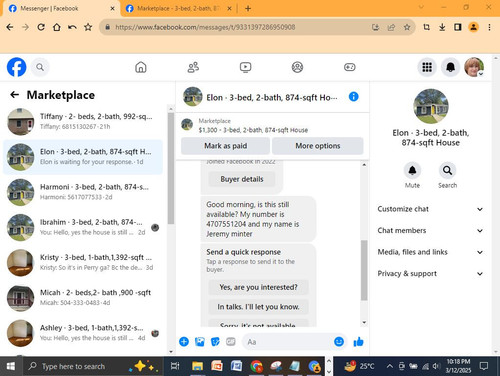Open browser downloads arrow icon
Viewport: 500px width, 376px height.
click(442, 27)
